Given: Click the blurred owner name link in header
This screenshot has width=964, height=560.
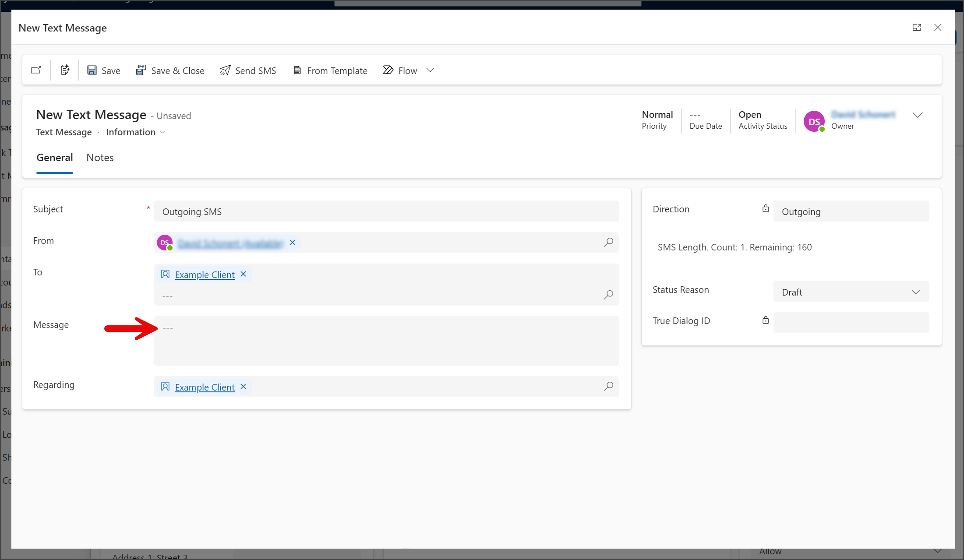Looking at the screenshot, I should [x=863, y=115].
